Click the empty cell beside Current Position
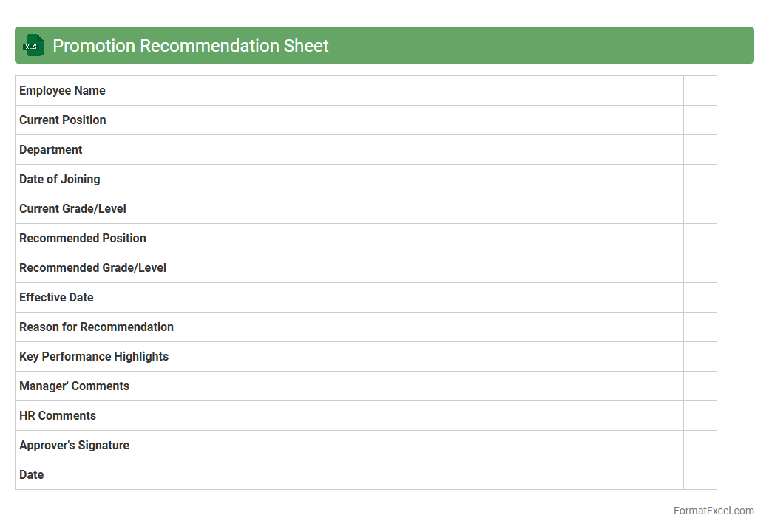The height and width of the screenshot is (532, 769). coord(699,120)
